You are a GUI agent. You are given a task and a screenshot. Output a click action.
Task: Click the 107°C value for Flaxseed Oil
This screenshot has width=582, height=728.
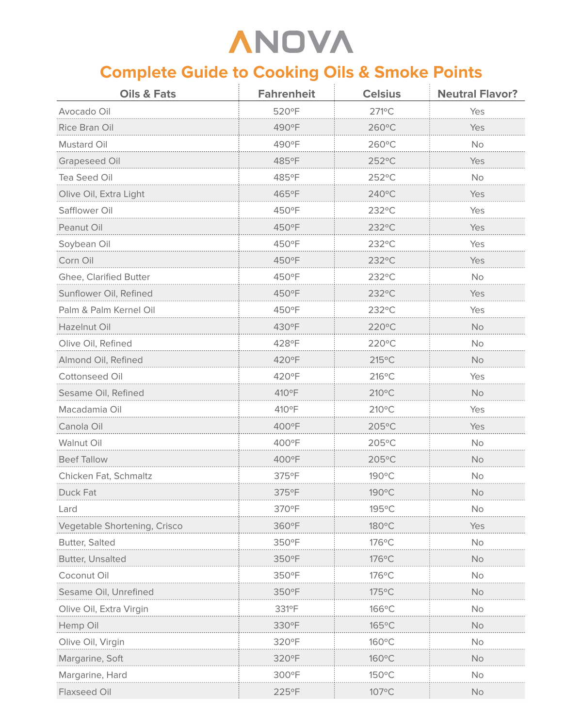pos(382,692)
